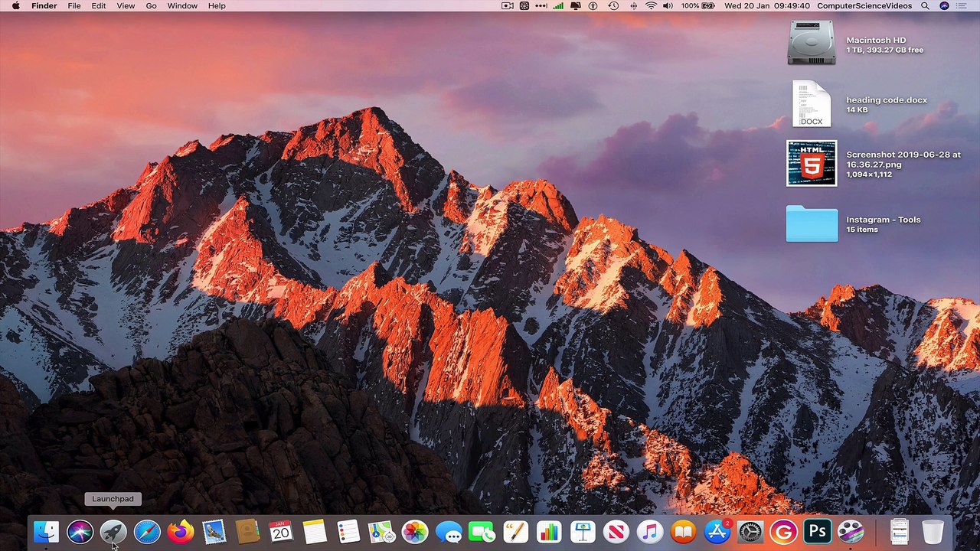Open the ComputerScienceVideos user menu
This screenshot has height=551, width=980.
[x=864, y=6]
